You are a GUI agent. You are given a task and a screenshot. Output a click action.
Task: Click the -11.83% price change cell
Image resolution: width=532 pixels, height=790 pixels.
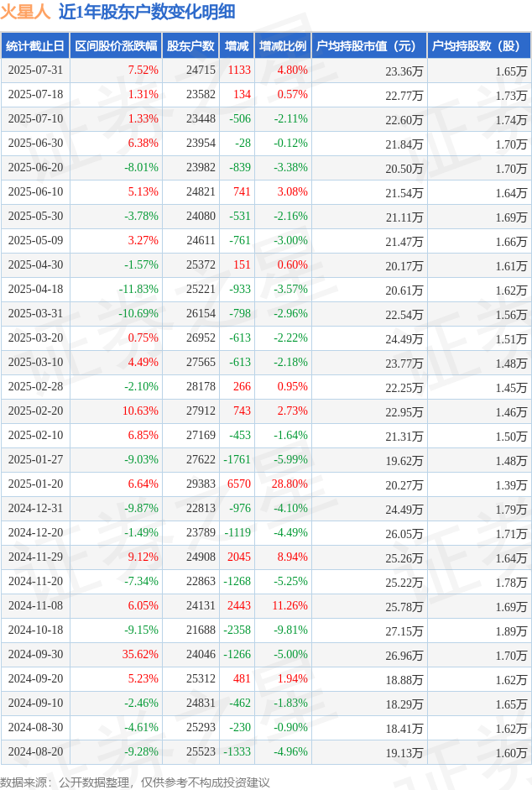point(138,289)
